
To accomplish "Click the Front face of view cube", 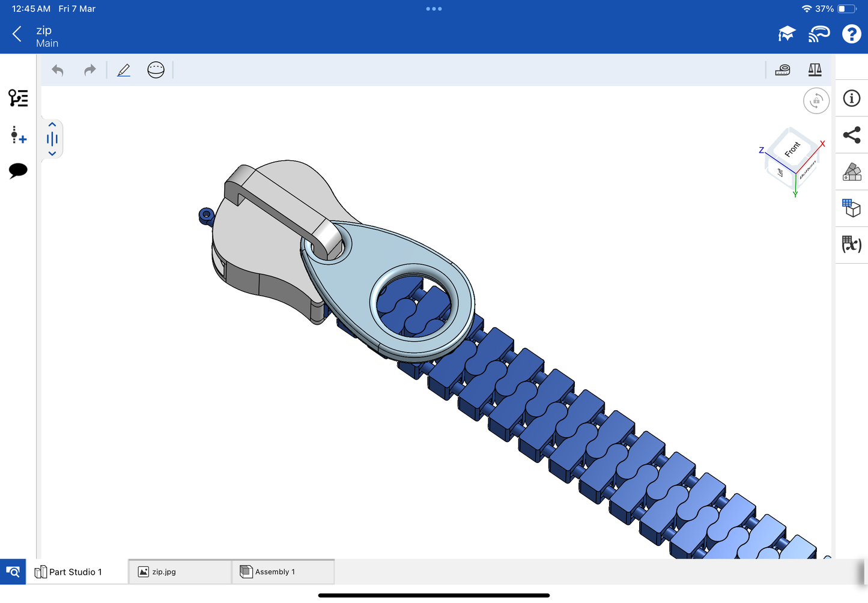I will pyautogui.click(x=792, y=148).
